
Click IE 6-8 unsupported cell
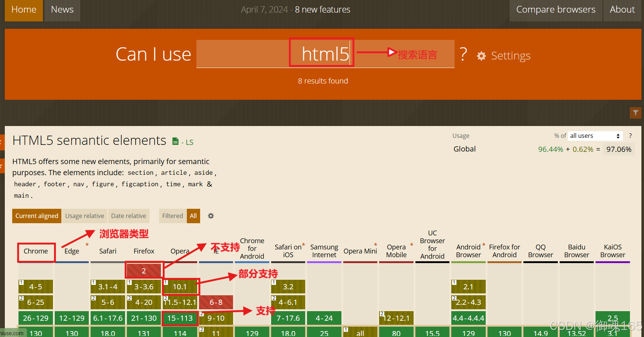point(216,302)
